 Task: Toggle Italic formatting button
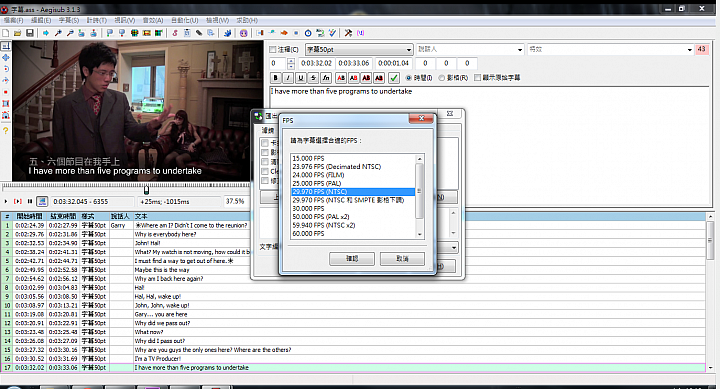(x=288, y=78)
